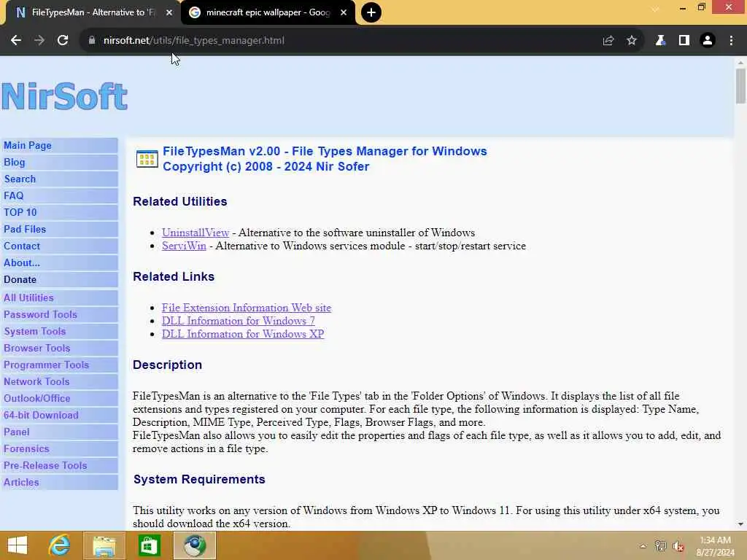Click scrollbar down arrow

tap(740, 524)
